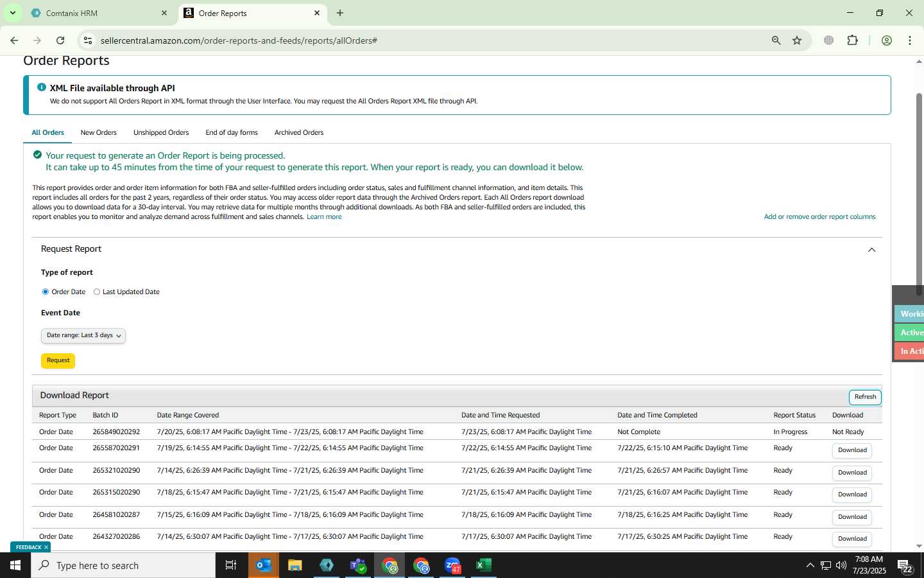Follow the Learn more link
Screen dimensions: 924x578
pos(324,217)
